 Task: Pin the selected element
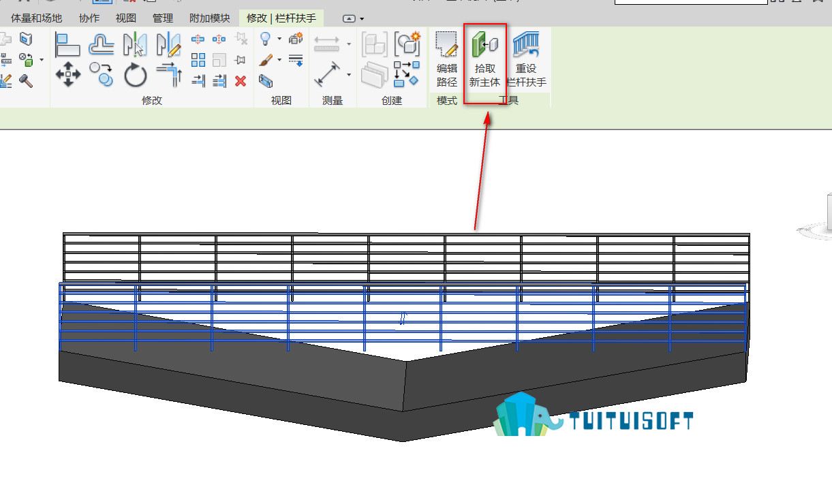[241, 60]
